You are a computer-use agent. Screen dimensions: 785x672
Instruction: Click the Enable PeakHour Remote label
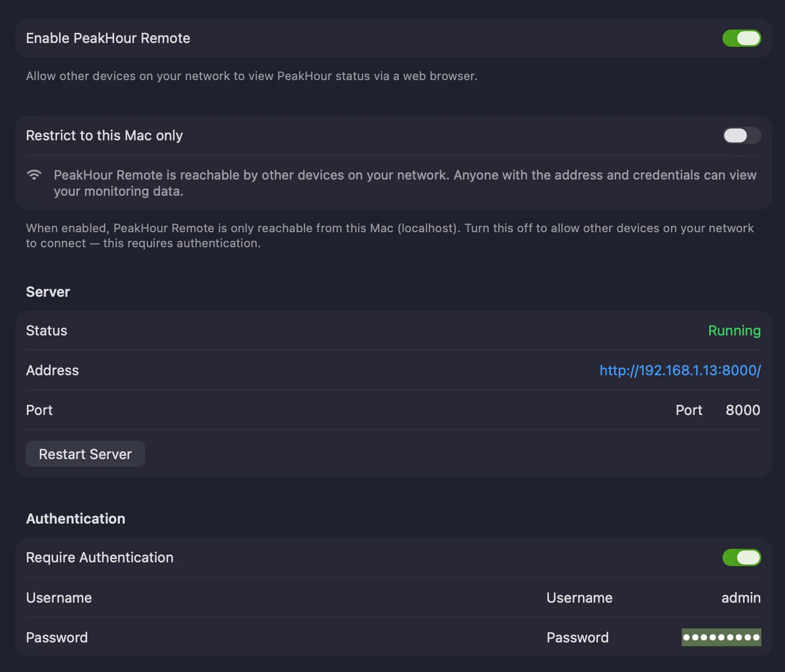coord(108,38)
